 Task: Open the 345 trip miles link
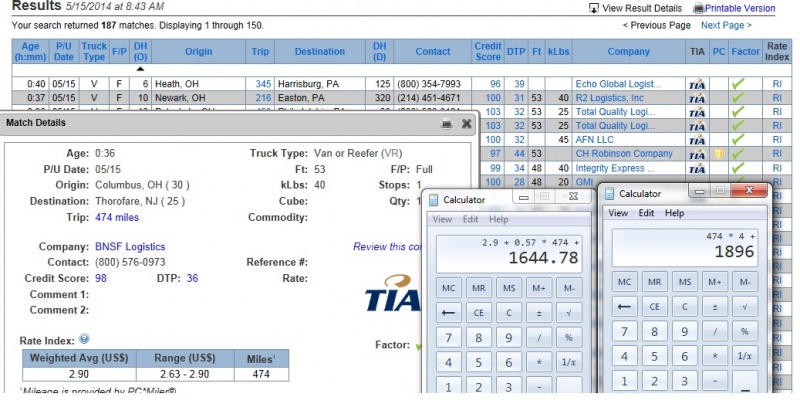(263, 84)
